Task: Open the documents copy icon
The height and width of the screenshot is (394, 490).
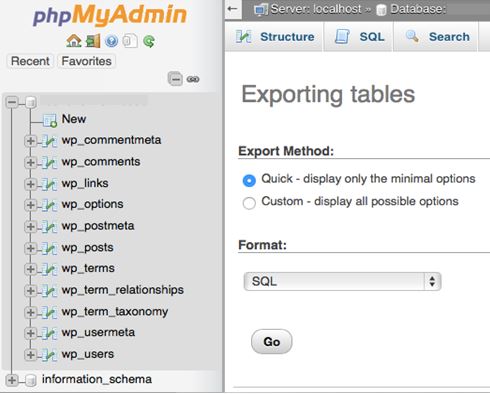Action: pos(130,41)
